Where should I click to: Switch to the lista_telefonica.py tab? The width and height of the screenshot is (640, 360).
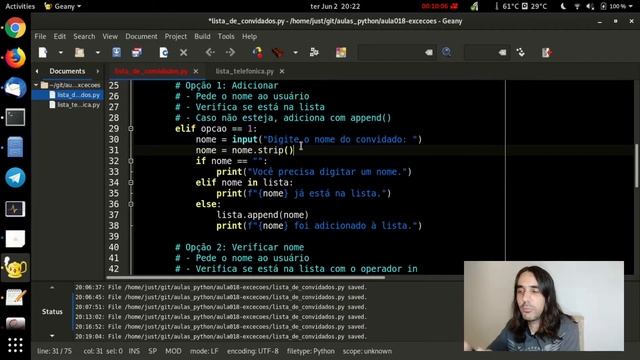click(244, 71)
